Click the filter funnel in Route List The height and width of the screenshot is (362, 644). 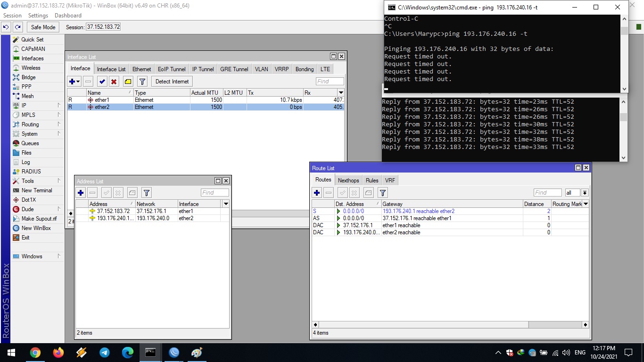(x=383, y=193)
